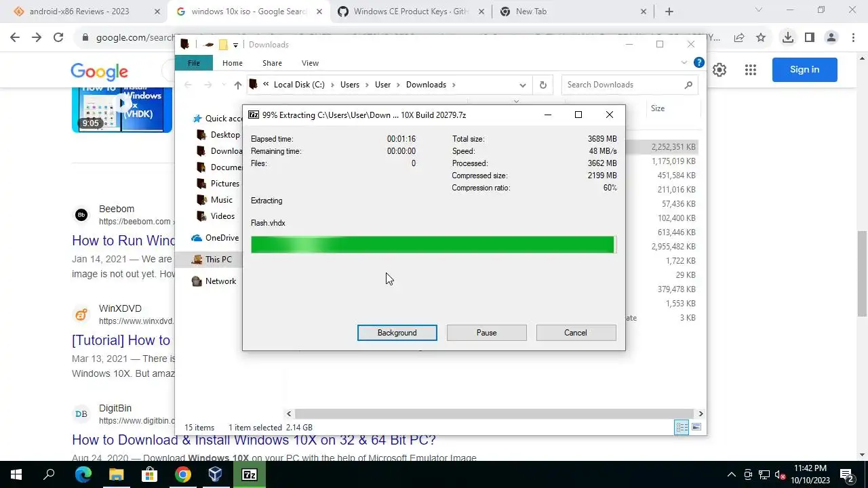Open Explorer help icon

coord(698,63)
